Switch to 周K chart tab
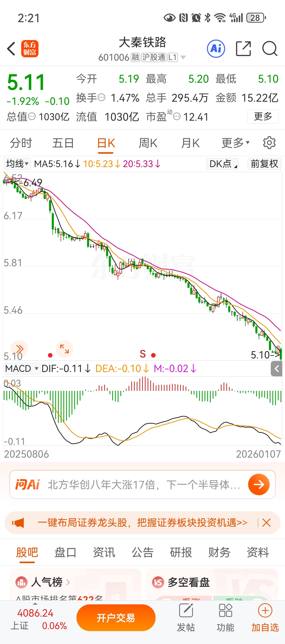Image resolution: width=285 pixels, height=644 pixels. [148, 143]
